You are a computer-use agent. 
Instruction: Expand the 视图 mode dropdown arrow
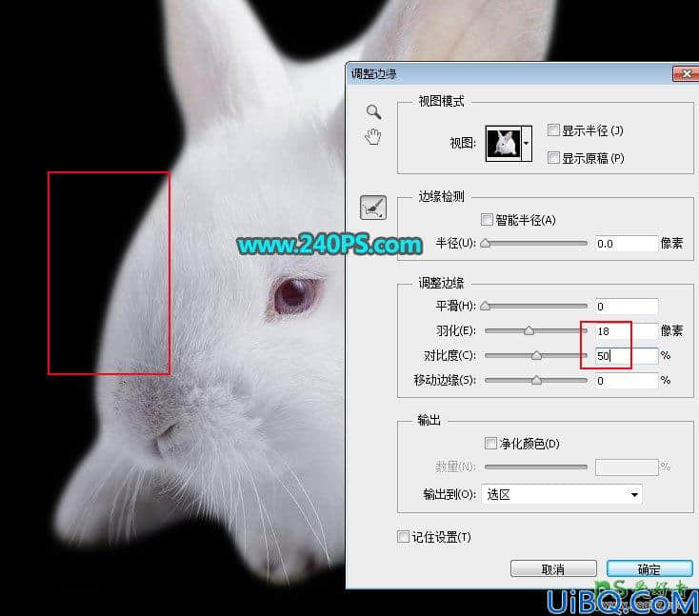pyautogui.click(x=527, y=144)
